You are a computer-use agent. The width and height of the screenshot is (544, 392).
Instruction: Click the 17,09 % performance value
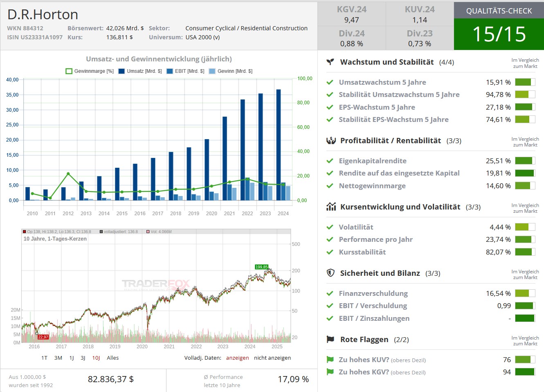coord(293,379)
